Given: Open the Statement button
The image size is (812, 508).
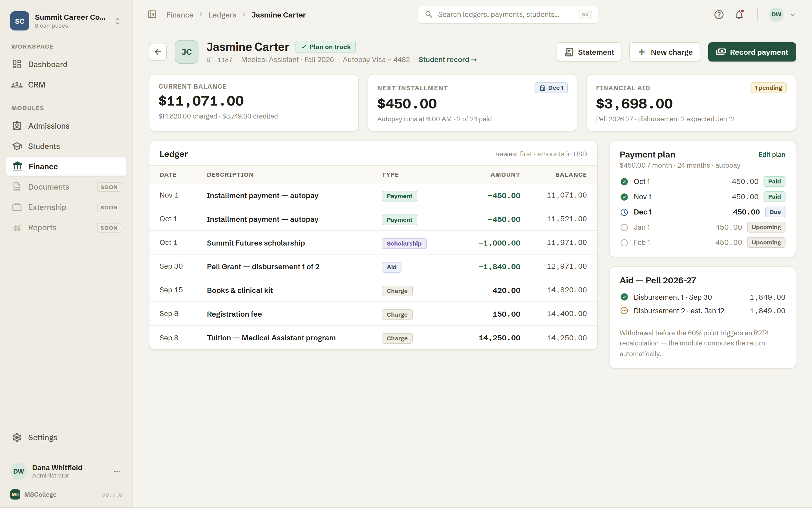Looking at the screenshot, I should [x=589, y=52].
